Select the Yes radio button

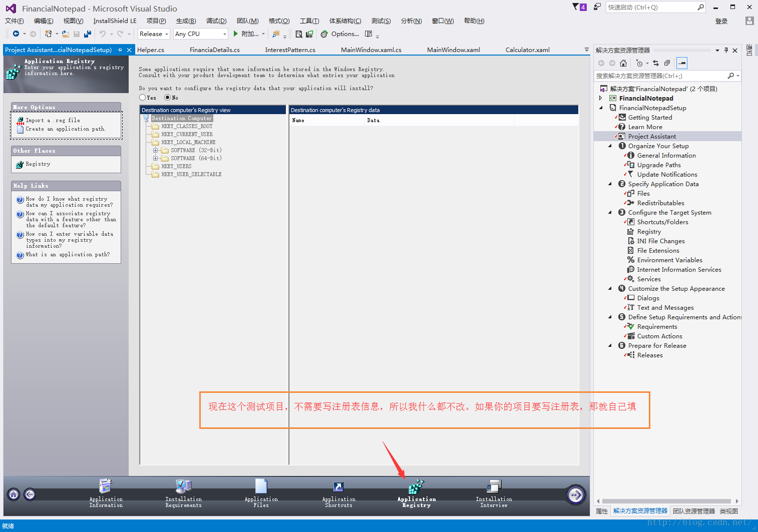(143, 98)
